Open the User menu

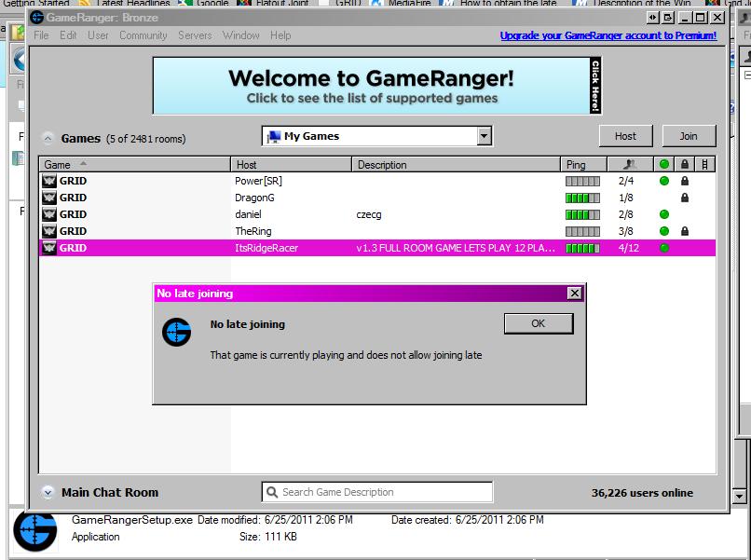98,35
